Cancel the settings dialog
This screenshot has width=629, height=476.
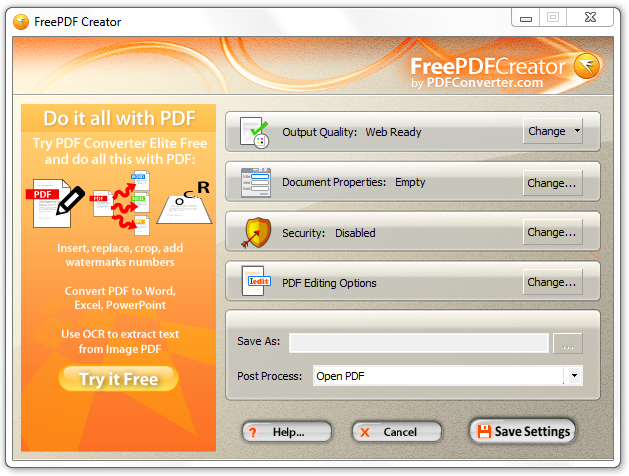[x=397, y=432]
